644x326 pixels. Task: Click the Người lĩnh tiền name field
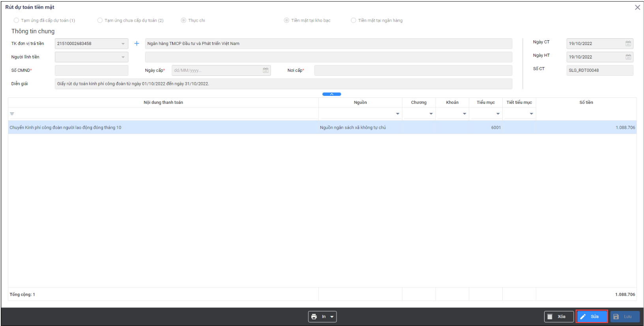pyautogui.click(x=329, y=57)
